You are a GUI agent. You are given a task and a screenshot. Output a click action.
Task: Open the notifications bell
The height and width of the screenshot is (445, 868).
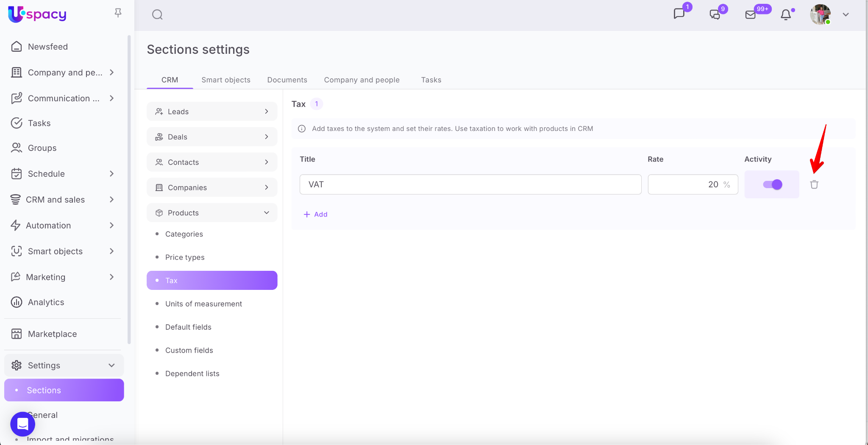(786, 15)
